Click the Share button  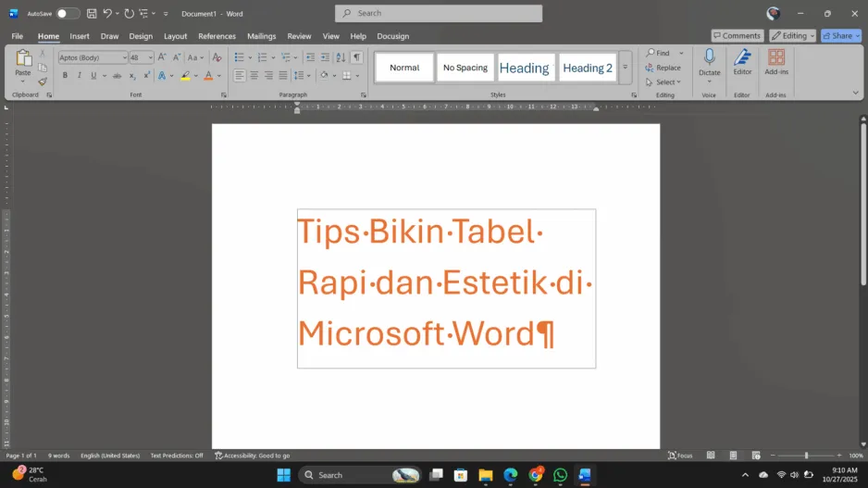[840, 35]
